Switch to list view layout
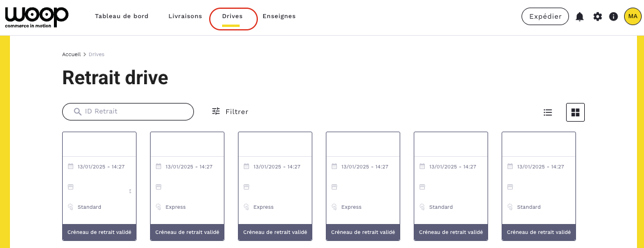 548,112
